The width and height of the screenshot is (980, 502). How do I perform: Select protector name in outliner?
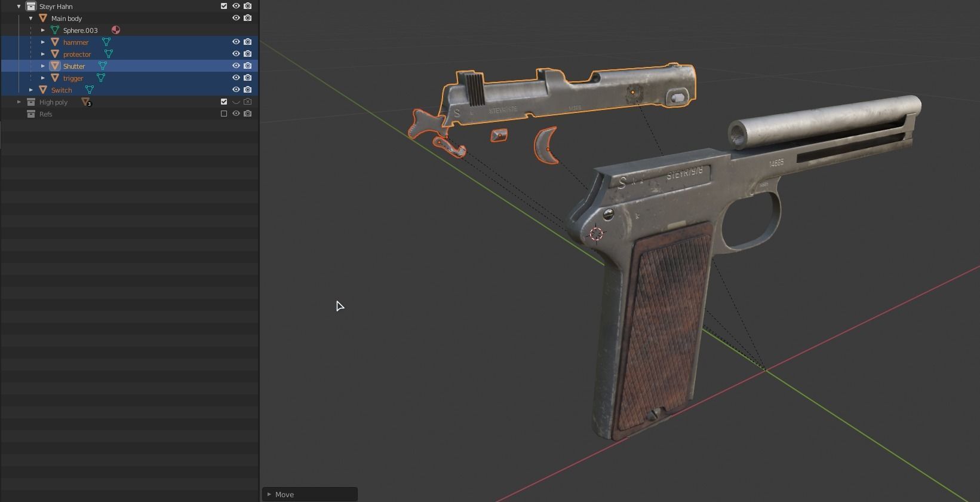77,54
